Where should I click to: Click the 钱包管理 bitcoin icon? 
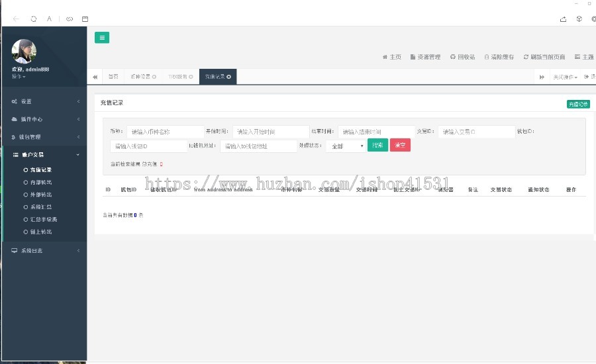(13, 137)
